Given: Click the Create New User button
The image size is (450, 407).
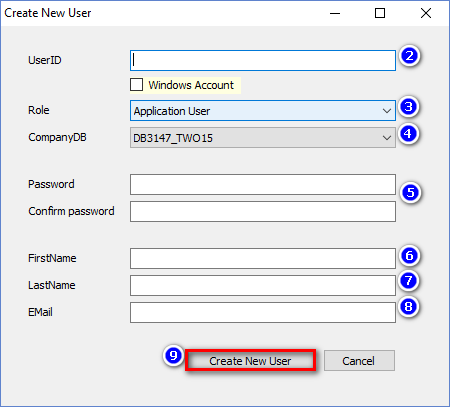Looking at the screenshot, I should point(250,361).
